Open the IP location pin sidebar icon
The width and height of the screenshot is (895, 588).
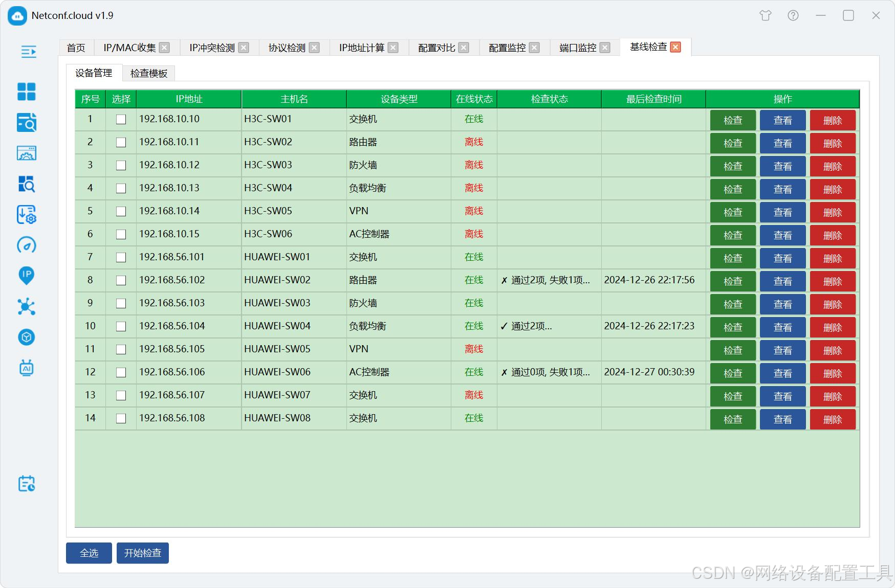(x=27, y=276)
